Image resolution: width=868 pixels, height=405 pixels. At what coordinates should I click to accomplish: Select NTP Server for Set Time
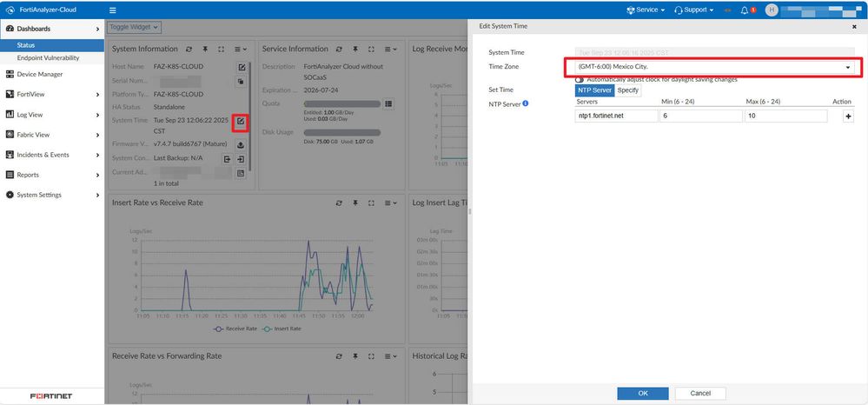click(x=594, y=90)
